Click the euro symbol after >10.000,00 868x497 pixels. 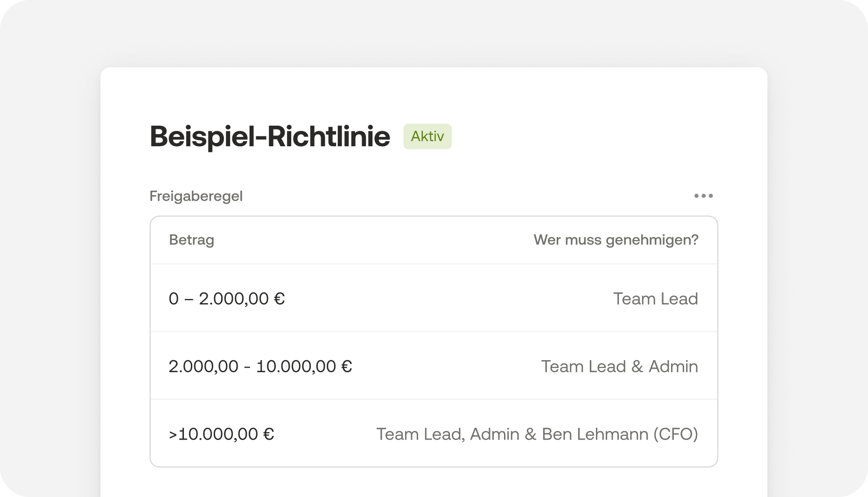click(269, 434)
